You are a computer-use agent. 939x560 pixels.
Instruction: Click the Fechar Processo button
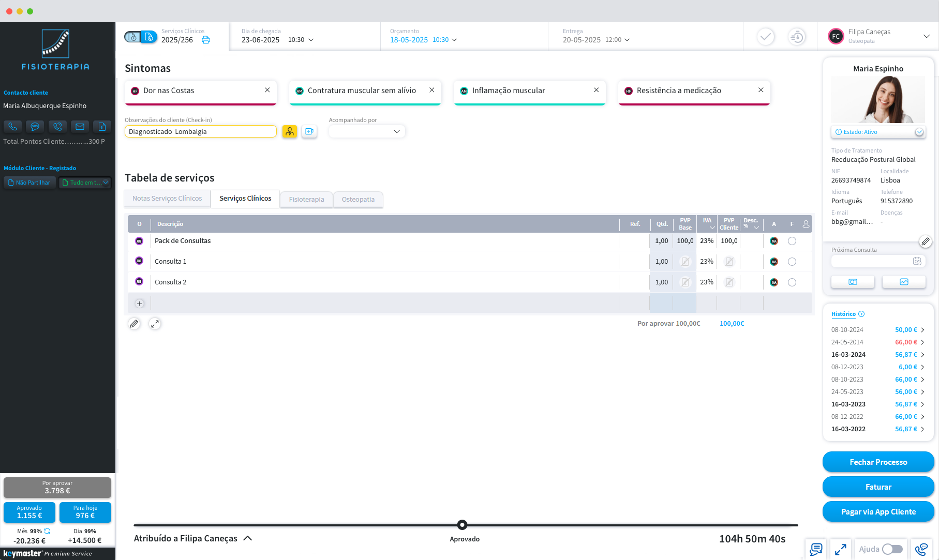[x=878, y=462]
